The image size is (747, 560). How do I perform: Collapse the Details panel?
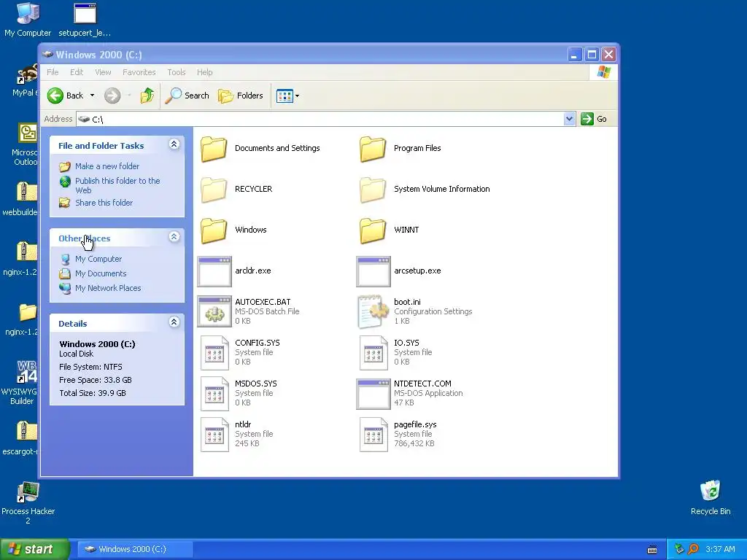[x=174, y=322]
